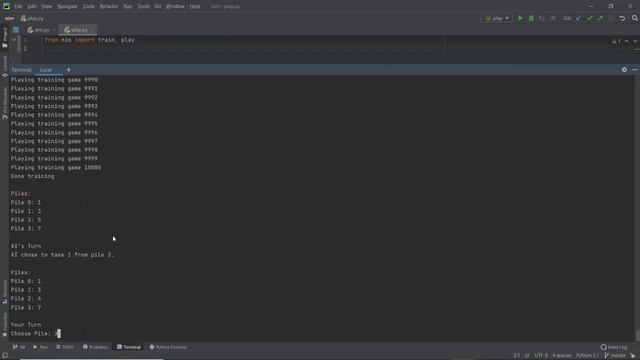This screenshot has height=360, width=640.
Task: Click 'Playing training game 10000' terminal line
Action: [x=56, y=167]
